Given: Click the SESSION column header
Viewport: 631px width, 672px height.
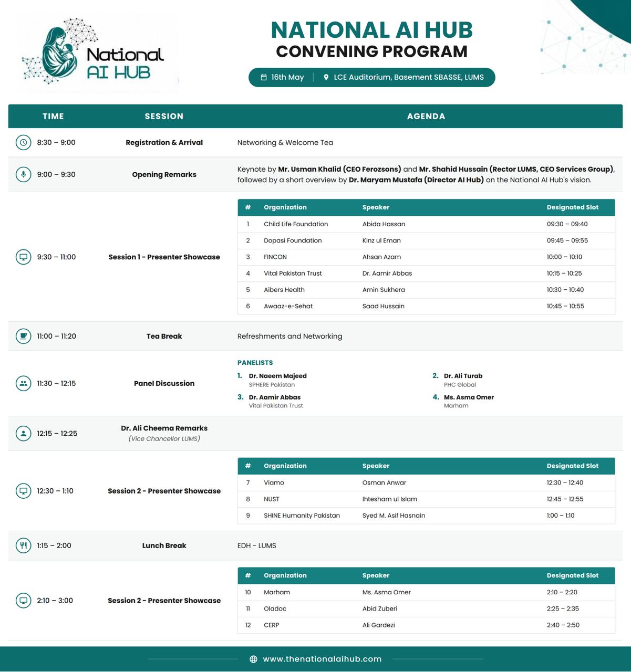Looking at the screenshot, I should [x=164, y=116].
